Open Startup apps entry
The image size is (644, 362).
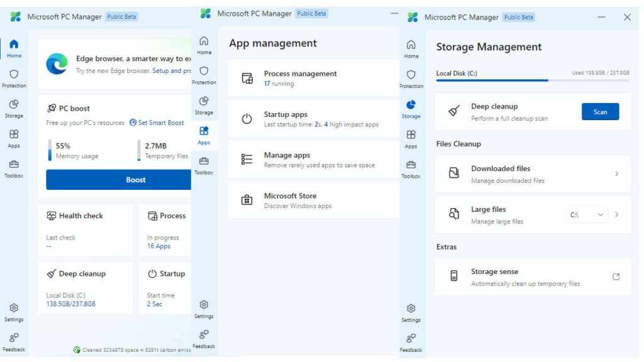coord(313,119)
